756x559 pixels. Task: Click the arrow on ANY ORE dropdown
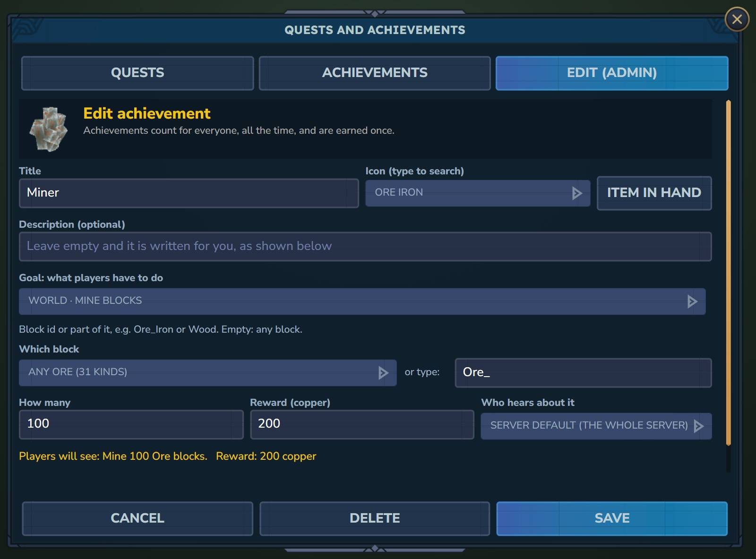point(383,373)
